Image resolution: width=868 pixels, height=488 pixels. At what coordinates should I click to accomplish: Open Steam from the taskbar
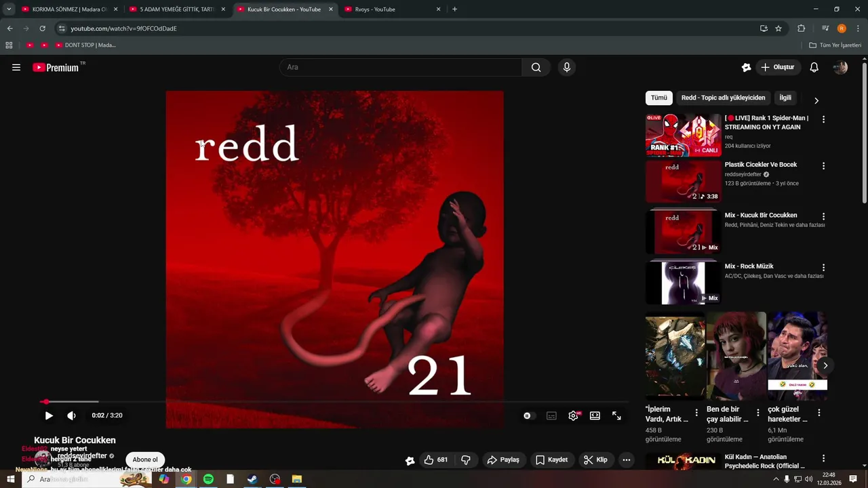coord(252,479)
